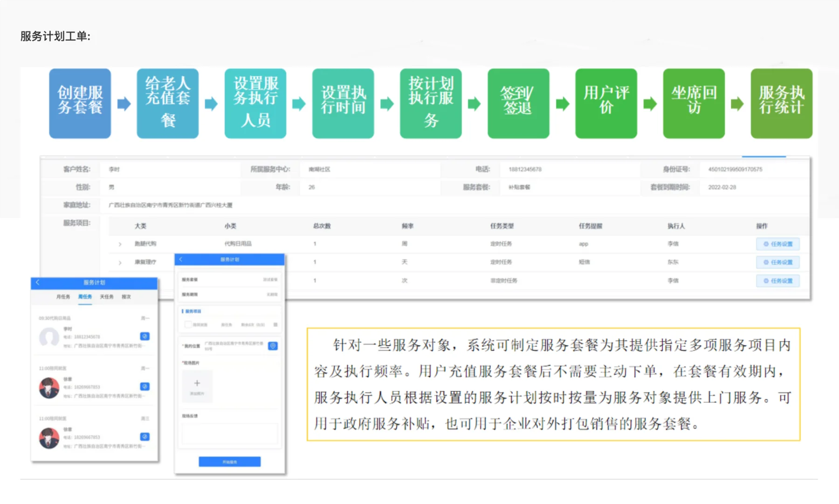Tap location pin icon next to 我的位置
This screenshot has height=504, width=839.
273,346
